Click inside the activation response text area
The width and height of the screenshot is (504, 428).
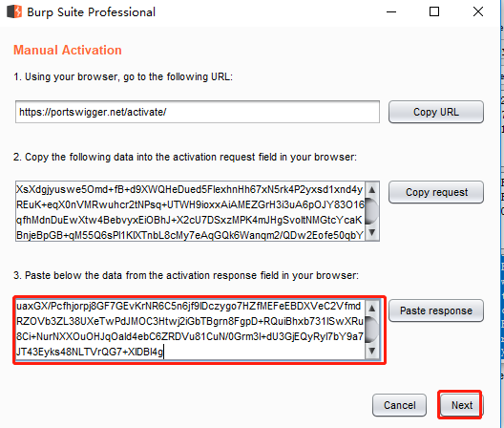tap(190, 330)
